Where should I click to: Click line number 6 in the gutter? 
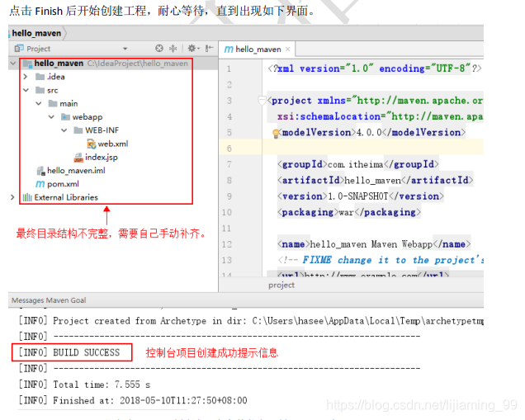(229, 149)
